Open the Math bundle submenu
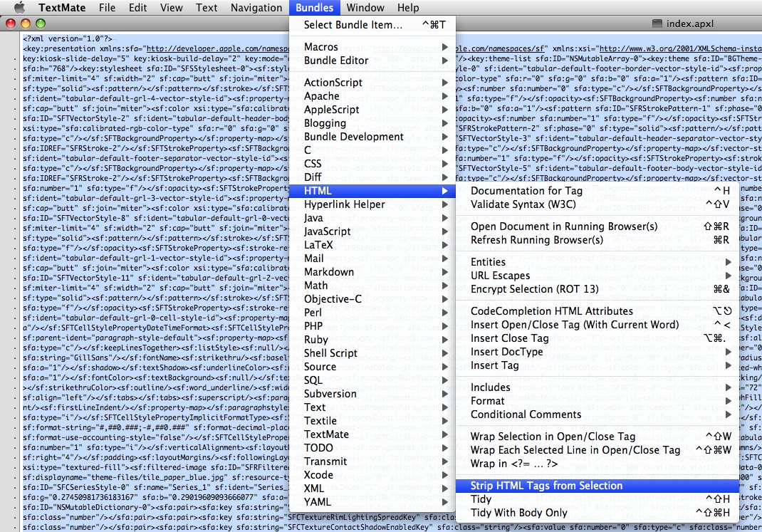Screen dimensions: 762x532 click(x=372, y=286)
